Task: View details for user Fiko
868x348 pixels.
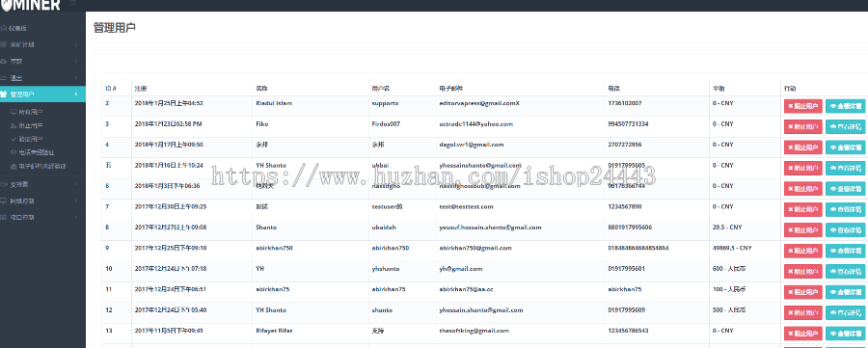Action: pyautogui.click(x=845, y=126)
